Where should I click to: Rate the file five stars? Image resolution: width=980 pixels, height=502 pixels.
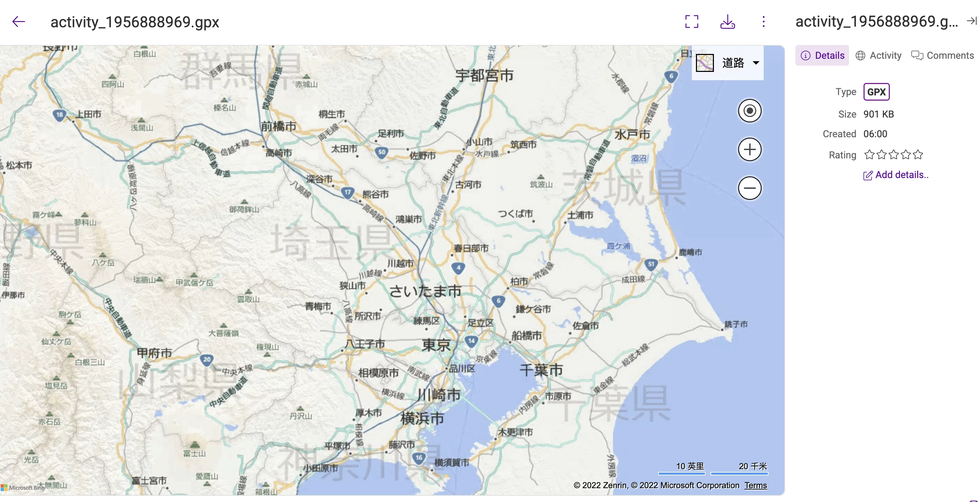click(917, 155)
